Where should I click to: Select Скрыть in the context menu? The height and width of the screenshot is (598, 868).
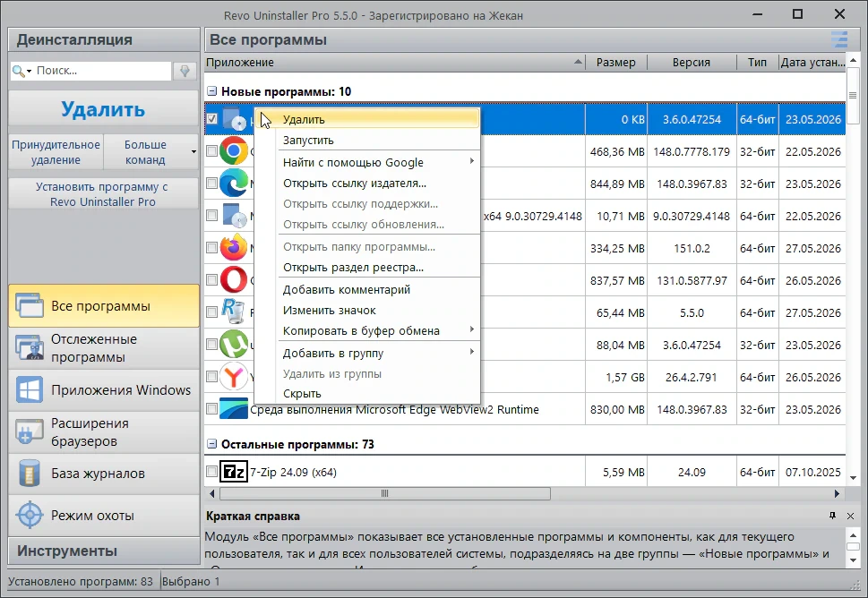pyautogui.click(x=367, y=393)
